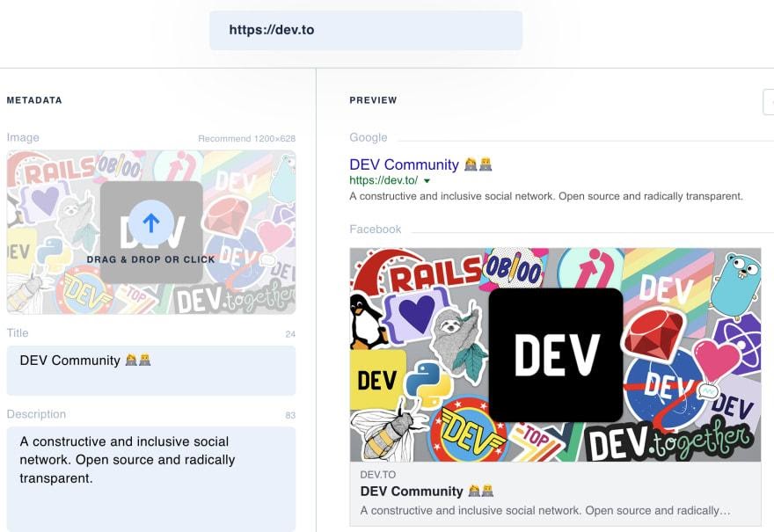The width and height of the screenshot is (774, 532).
Task: Click the Recommend 1200×628 hint text
Action: 247,139
